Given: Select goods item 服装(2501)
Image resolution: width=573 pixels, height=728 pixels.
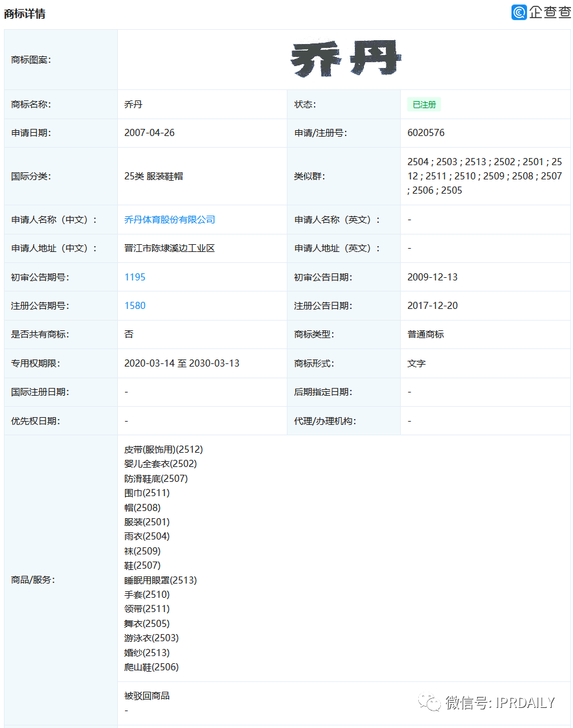Looking at the screenshot, I should pos(146,522).
